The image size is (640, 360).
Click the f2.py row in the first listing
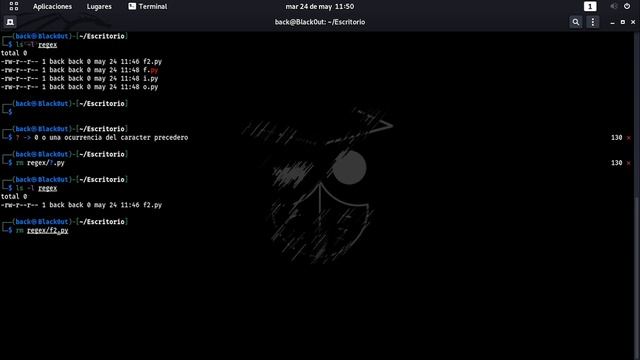(81, 62)
